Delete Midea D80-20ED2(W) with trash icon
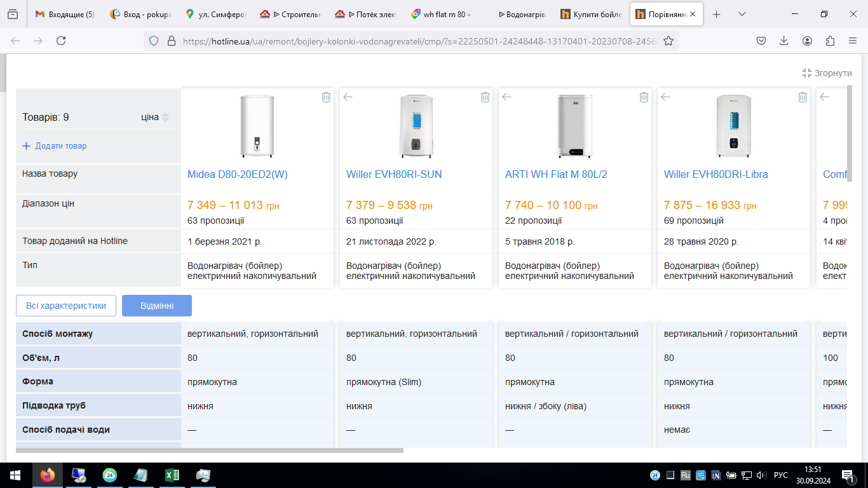868x488 pixels. coord(326,97)
